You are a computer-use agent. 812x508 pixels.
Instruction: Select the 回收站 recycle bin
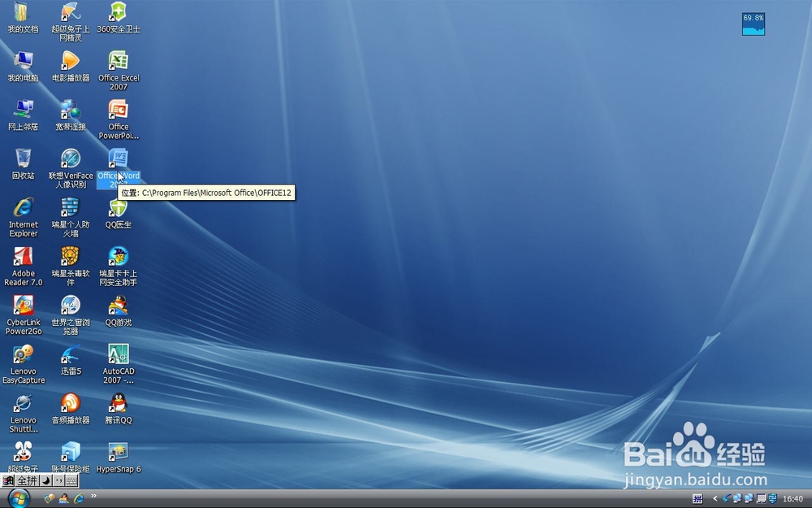(23, 164)
